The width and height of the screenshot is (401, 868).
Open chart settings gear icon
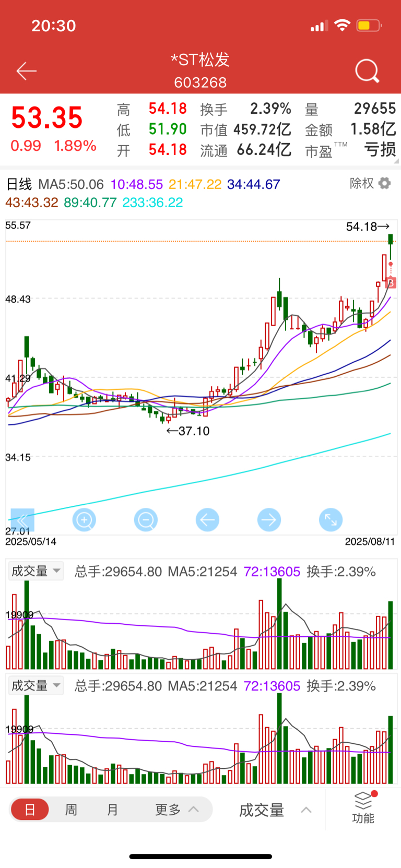pyautogui.click(x=385, y=183)
